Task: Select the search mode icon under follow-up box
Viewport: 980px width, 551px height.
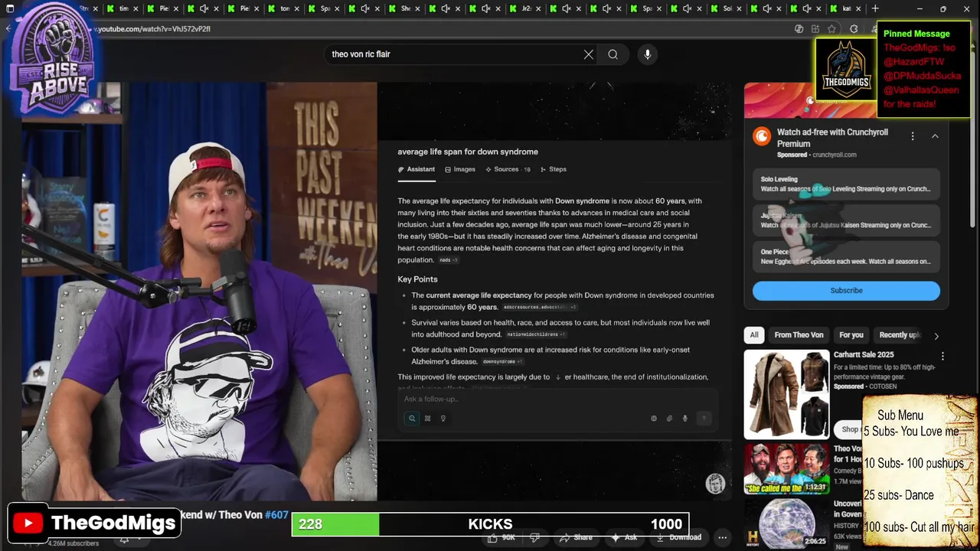Action: tap(412, 419)
